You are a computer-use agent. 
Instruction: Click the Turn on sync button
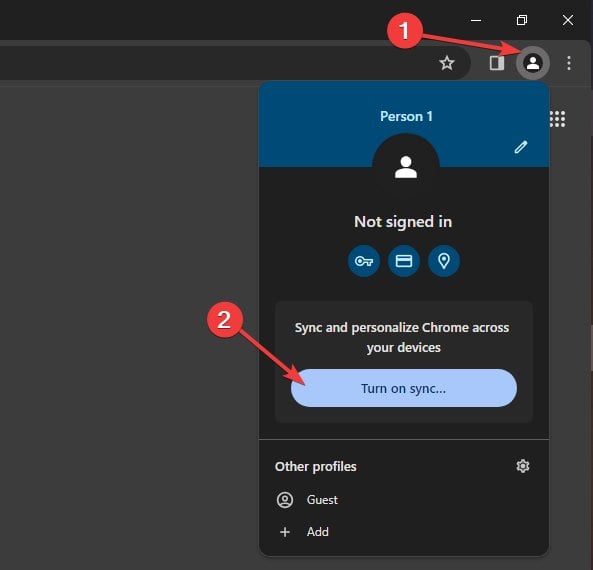coord(404,388)
